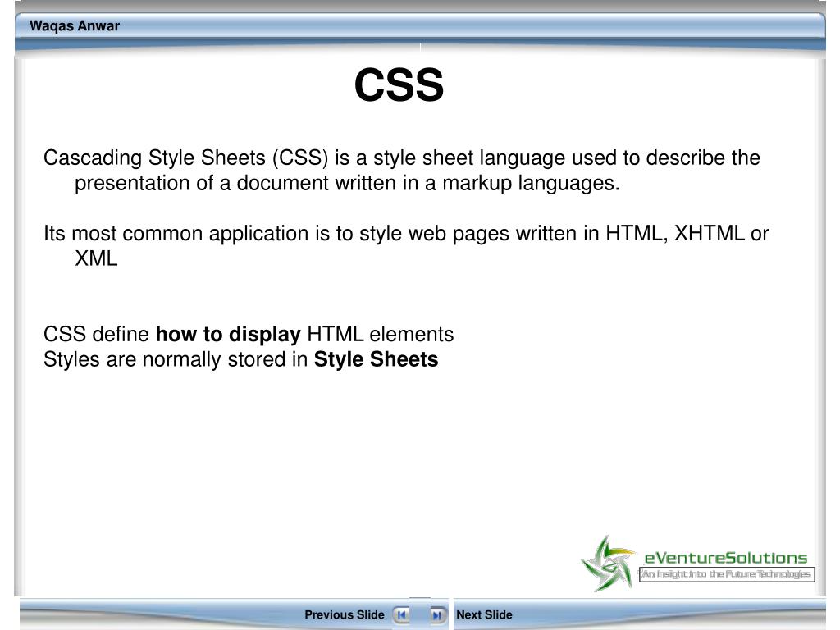Click the bold "Style Sheets" phrase
This screenshot has width=840, height=630.
[x=376, y=359]
